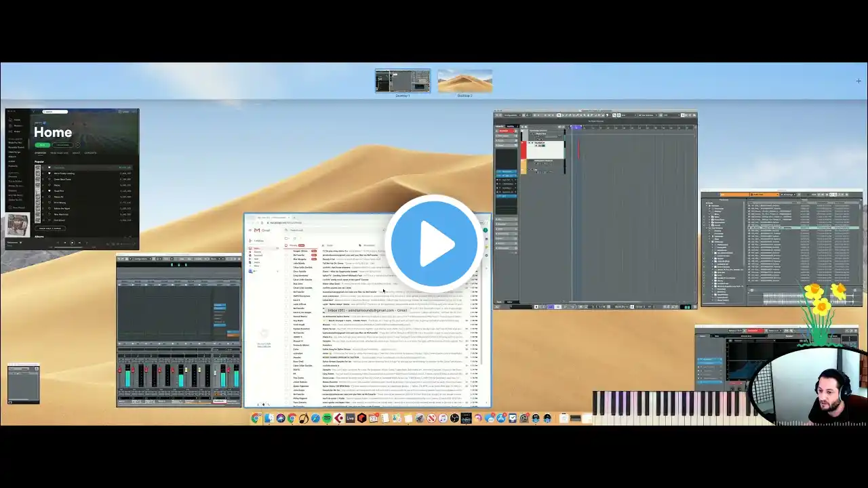Screen dimensions: 868x488
Task: Open Ableton Live from the Dock
Action: tap(351, 418)
